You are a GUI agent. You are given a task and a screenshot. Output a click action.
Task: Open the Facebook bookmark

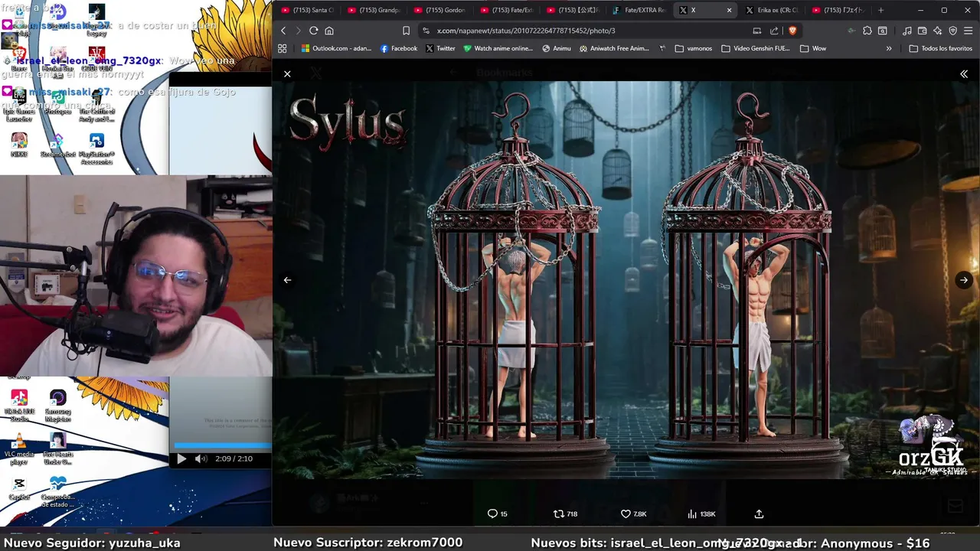[x=398, y=48]
